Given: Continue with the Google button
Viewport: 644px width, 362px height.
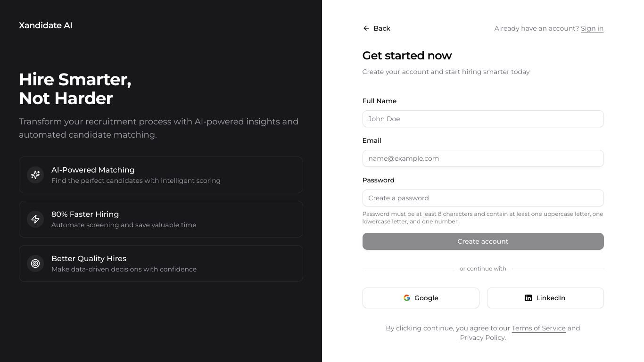Looking at the screenshot, I should (421, 298).
